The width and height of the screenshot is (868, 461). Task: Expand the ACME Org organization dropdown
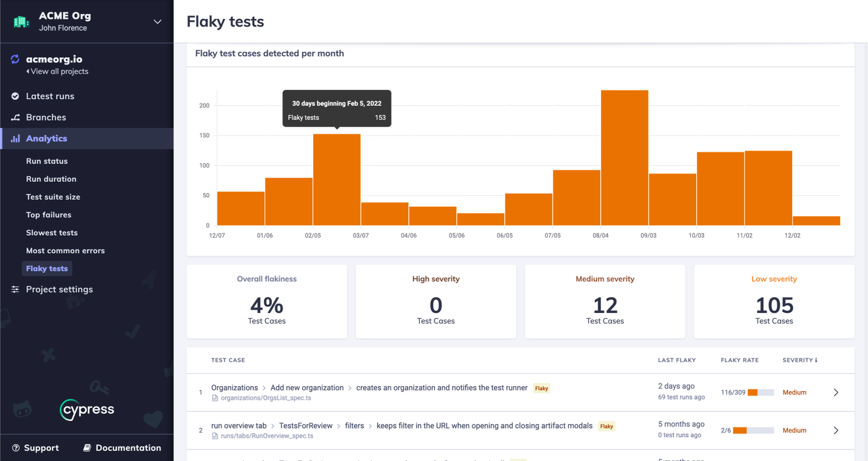(x=157, y=22)
